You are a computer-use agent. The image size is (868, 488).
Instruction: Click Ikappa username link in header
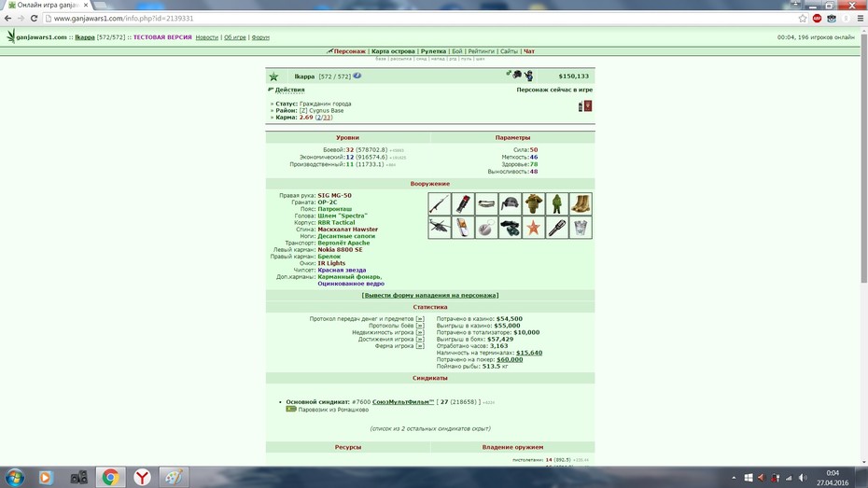point(85,37)
